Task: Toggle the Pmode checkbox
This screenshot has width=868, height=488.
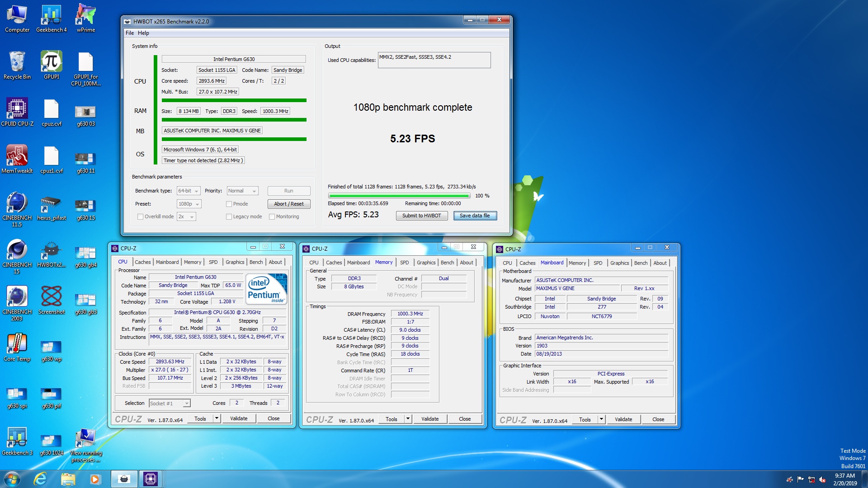Action: [x=229, y=204]
